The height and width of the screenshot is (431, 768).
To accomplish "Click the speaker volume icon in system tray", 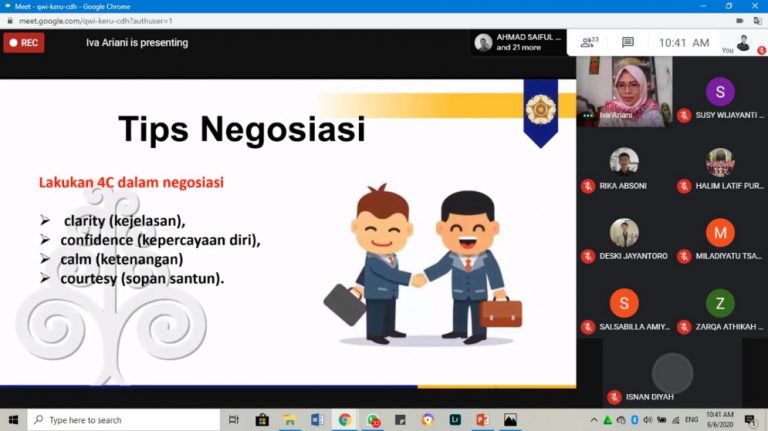I will click(648, 420).
